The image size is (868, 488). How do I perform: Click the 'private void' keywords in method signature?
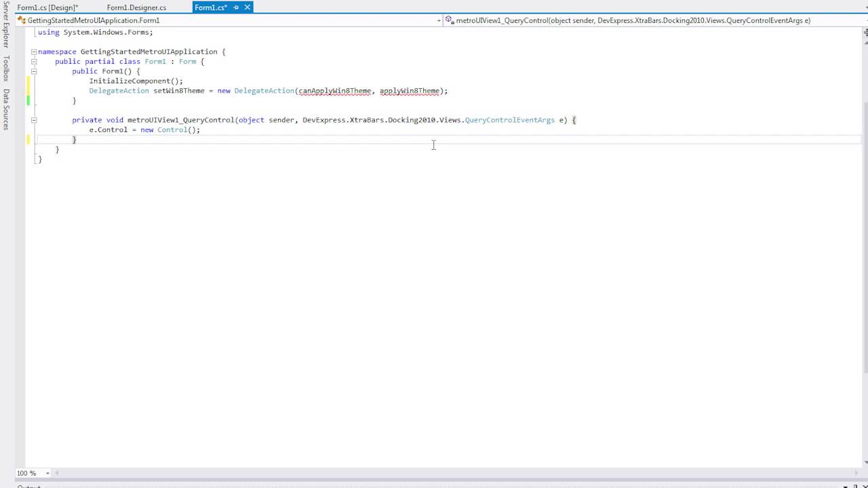pyautogui.click(x=98, y=120)
